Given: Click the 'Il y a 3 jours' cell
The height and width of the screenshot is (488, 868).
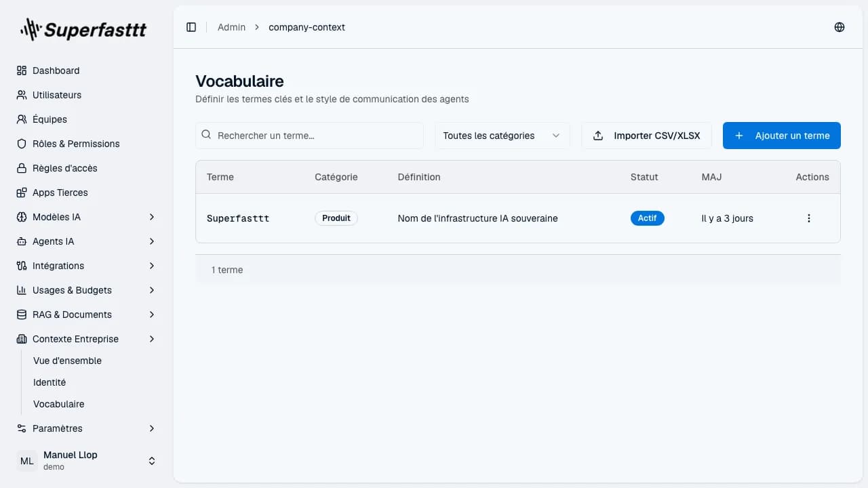Looking at the screenshot, I should [x=728, y=218].
